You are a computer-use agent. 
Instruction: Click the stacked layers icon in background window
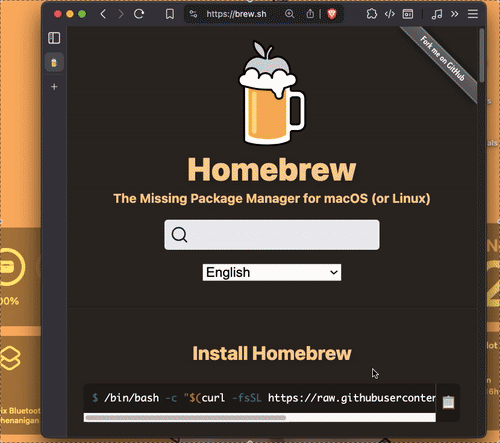[x=10, y=358]
